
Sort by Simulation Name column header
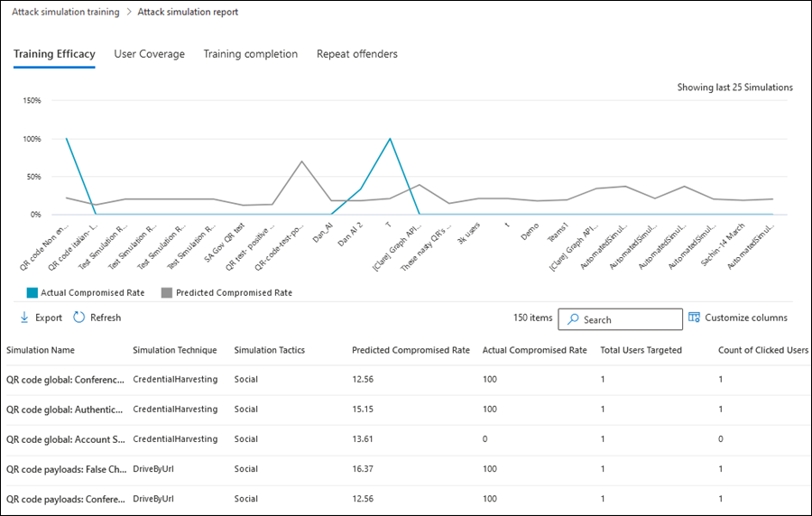(41, 350)
